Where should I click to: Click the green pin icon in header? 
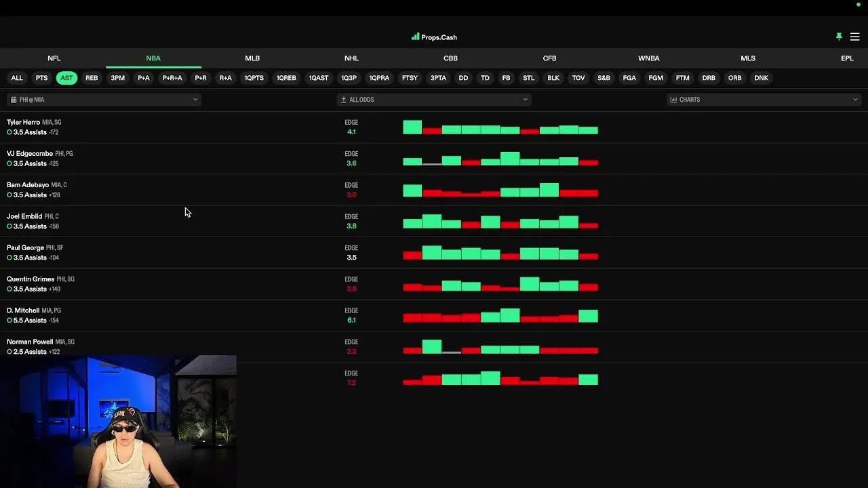[839, 37]
